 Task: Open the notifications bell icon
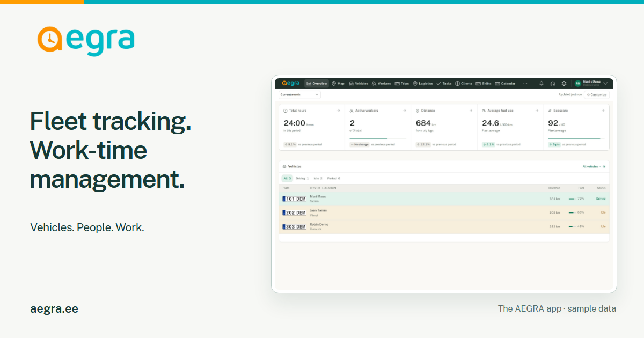click(x=541, y=84)
